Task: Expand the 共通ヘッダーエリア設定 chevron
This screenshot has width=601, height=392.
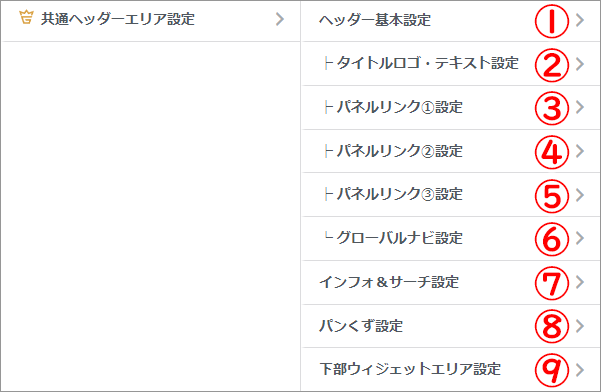Action: pyautogui.click(x=280, y=19)
